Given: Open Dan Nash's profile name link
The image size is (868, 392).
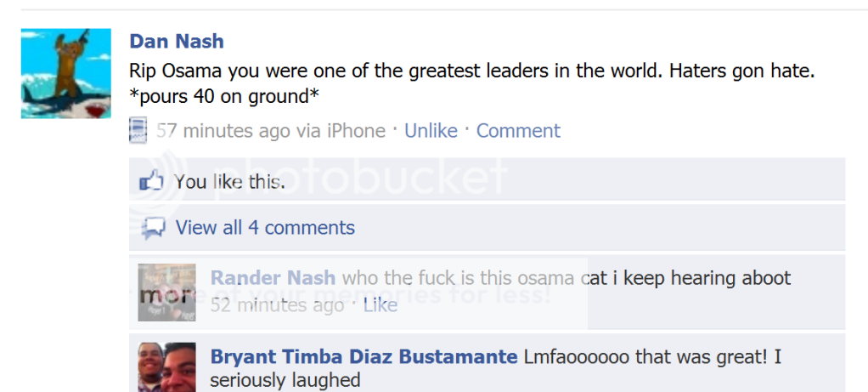Looking at the screenshot, I should click(x=177, y=41).
